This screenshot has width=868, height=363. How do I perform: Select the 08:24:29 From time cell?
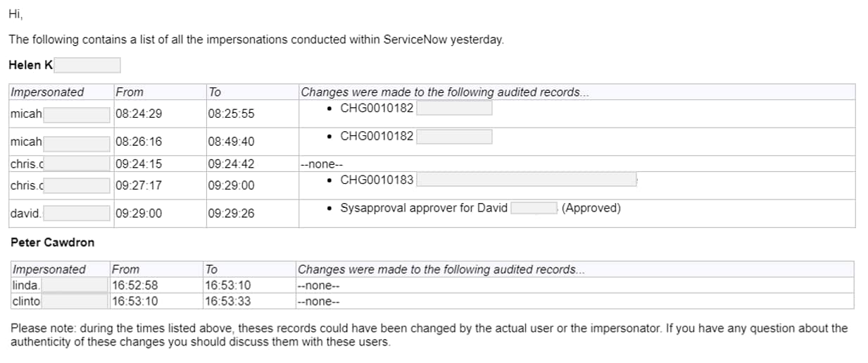pyautogui.click(x=159, y=113)
